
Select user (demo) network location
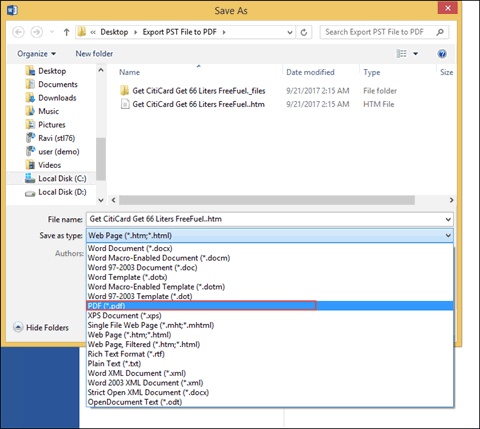click(x=53, y=152)
